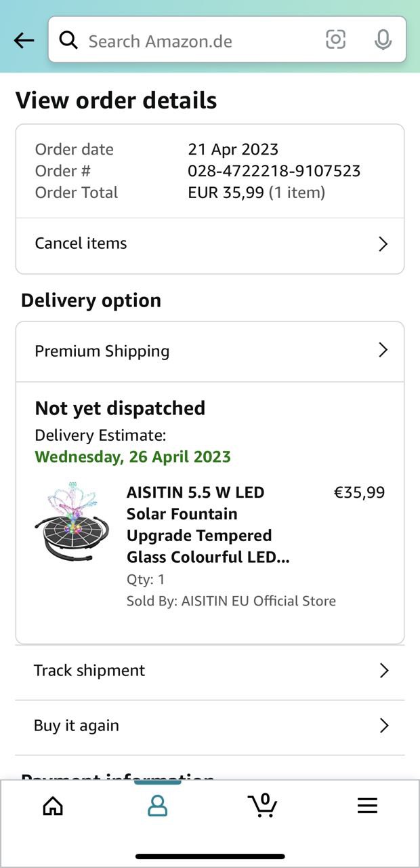Tap the AISITIN EU Official Store seller
420x868 pixels.
(x=258, y=601)
